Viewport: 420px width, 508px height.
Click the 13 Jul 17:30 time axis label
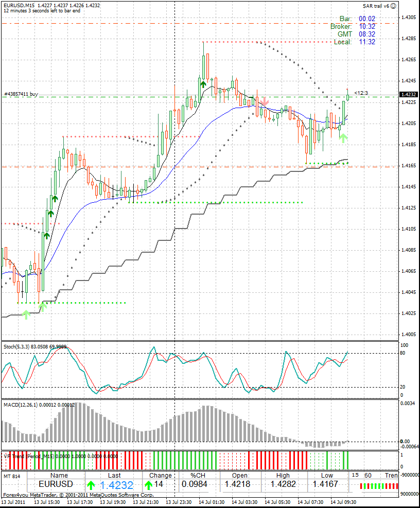80,502
